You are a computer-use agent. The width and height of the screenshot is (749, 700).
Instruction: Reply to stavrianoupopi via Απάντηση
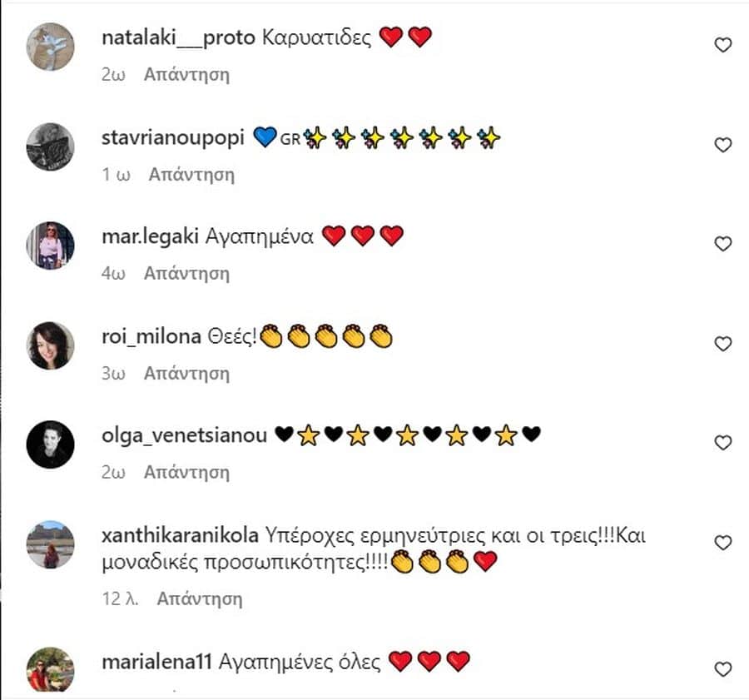coord(191,175)
